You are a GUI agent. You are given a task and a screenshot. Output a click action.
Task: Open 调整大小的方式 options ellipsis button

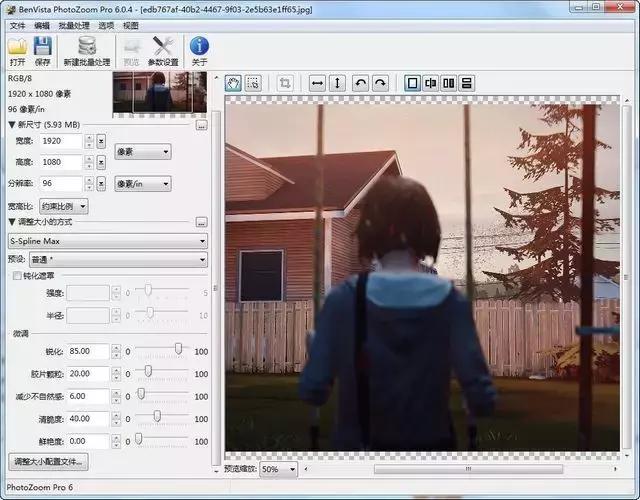(201, 222)
